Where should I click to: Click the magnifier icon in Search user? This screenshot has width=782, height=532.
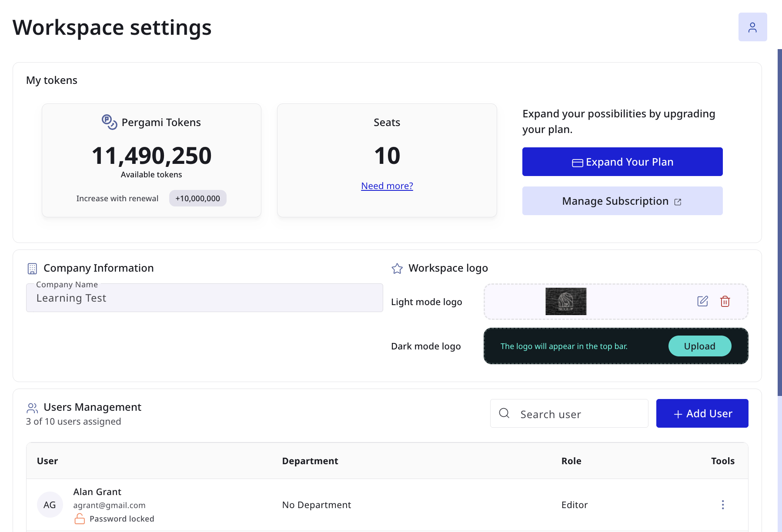504,413
